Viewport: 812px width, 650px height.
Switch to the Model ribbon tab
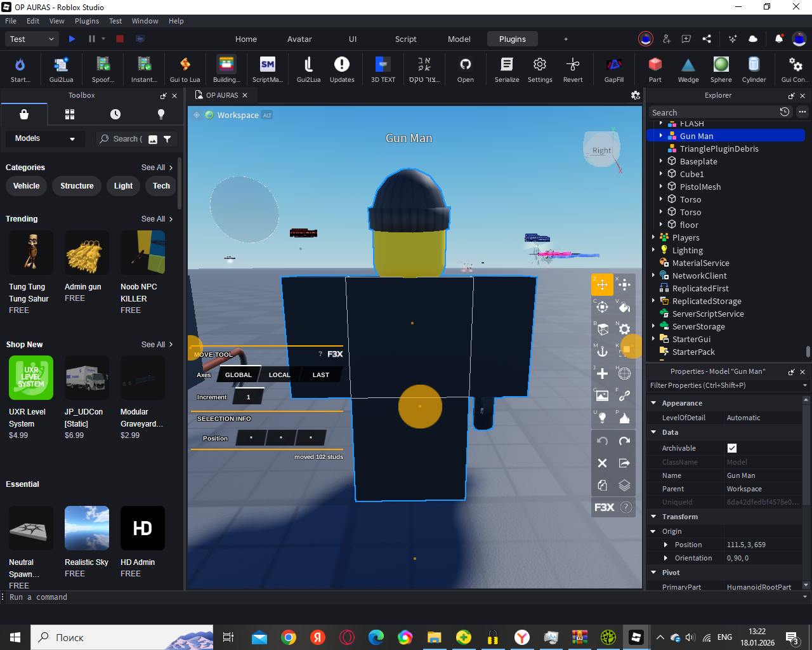[x=459, y=39]
